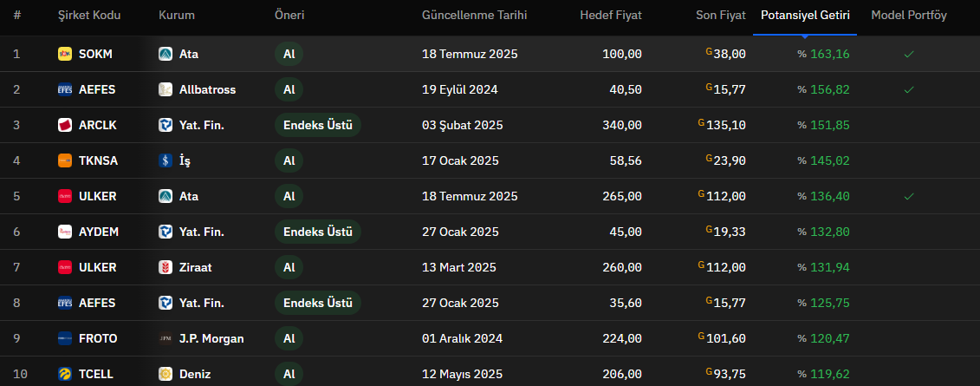The width and height of the screenshot is (980, 386).
Task: Sort by Son Fiyat column header
Action: pyautogui.click(x=721, y=15)
